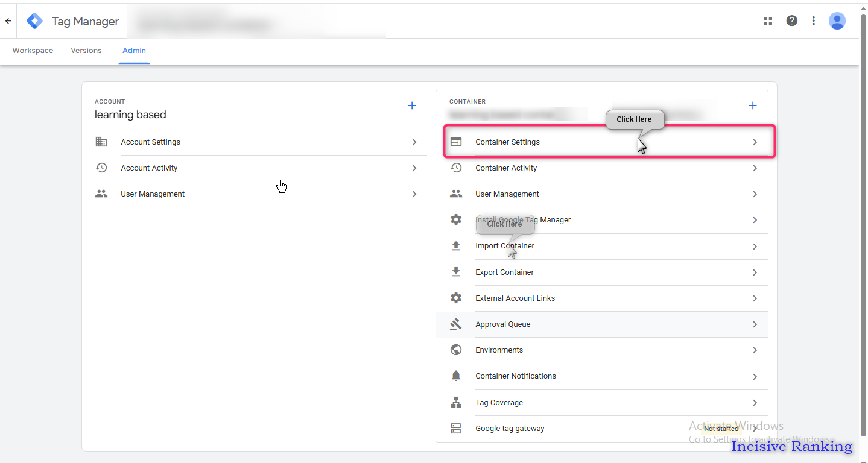This screenshot has height=463, width=868.
Task: Click the Container Settings window icon
Action: [456, 142]
